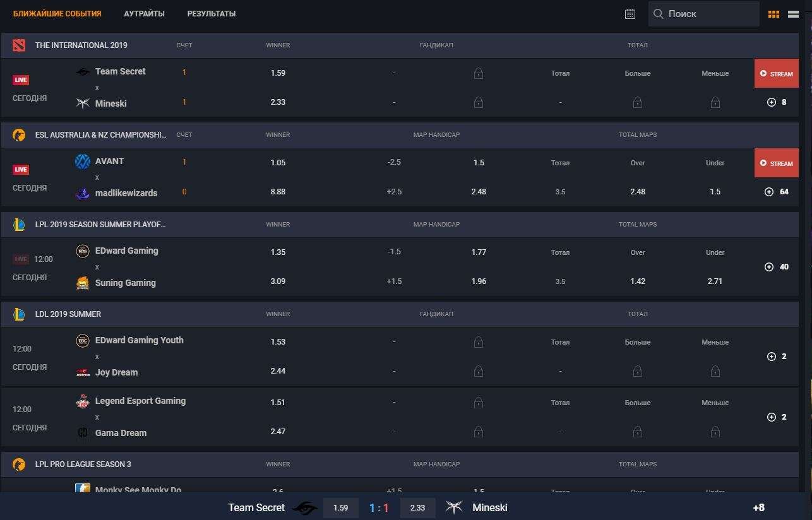The image size is (812, 520).
Task: Expand 40 more markets for EDward Gaming match
Action: point(776,267)
